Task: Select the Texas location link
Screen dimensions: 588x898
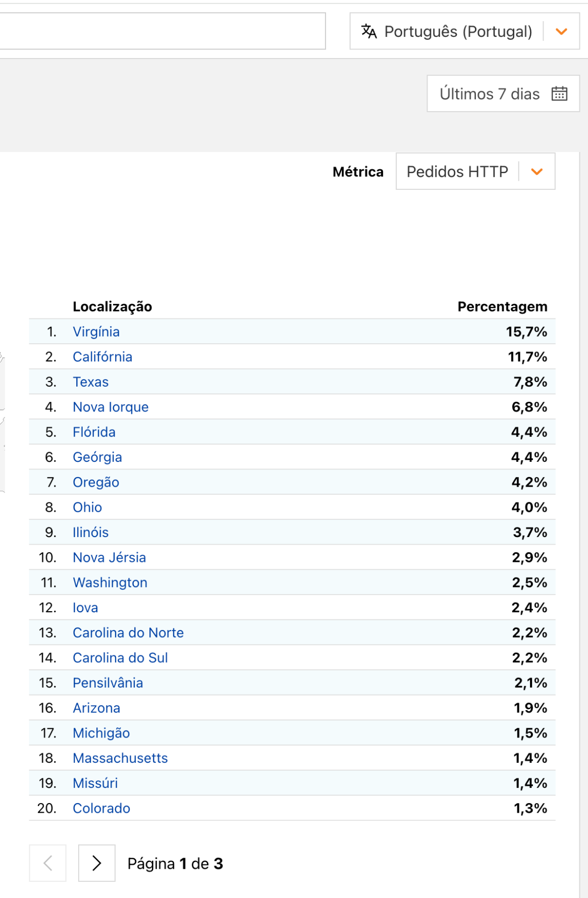Action: (91, 382)
